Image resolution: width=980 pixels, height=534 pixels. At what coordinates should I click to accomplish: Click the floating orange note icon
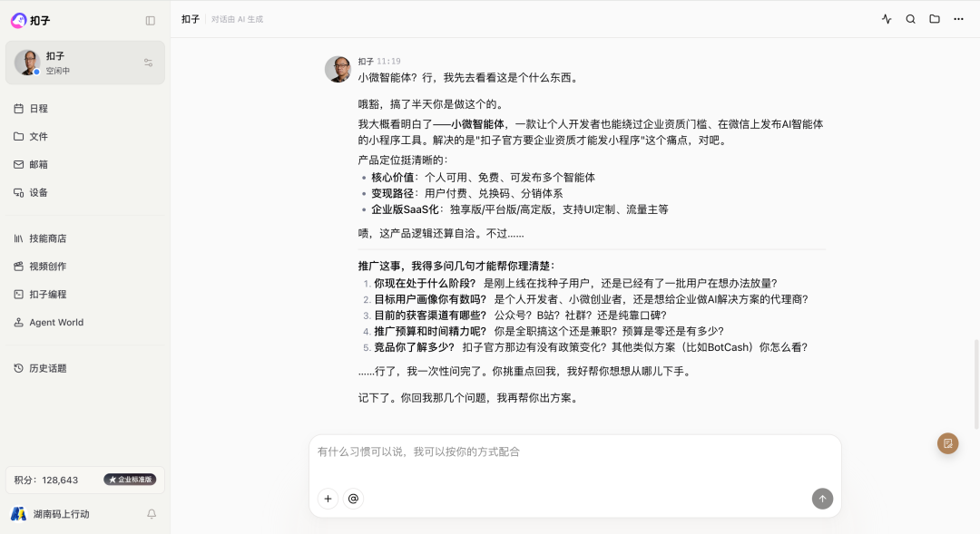947,443
